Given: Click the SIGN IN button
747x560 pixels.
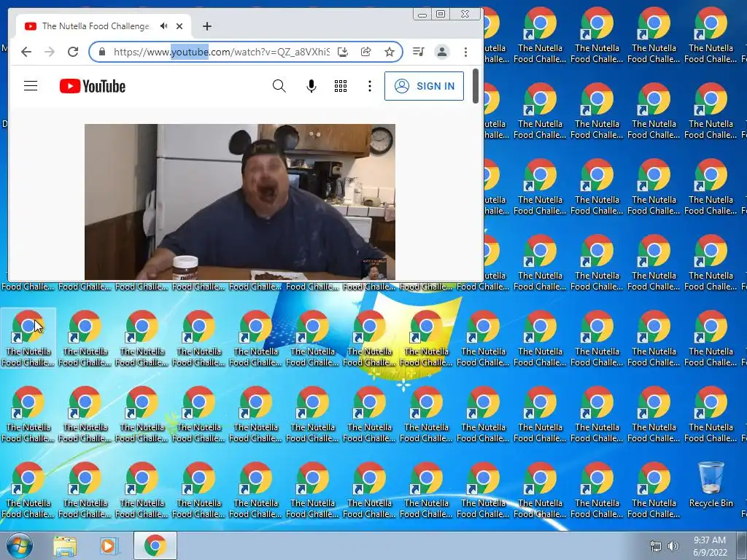Looking at the screenshot, I should [424, 86].
